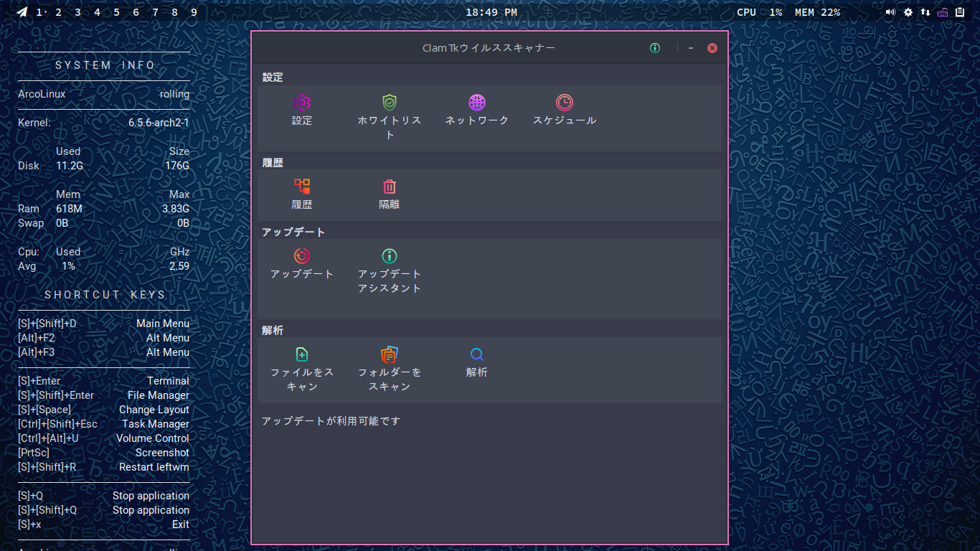Click the green info icon in ClamTk title bar
980x551 pixels.
click(x=655, y=48)
